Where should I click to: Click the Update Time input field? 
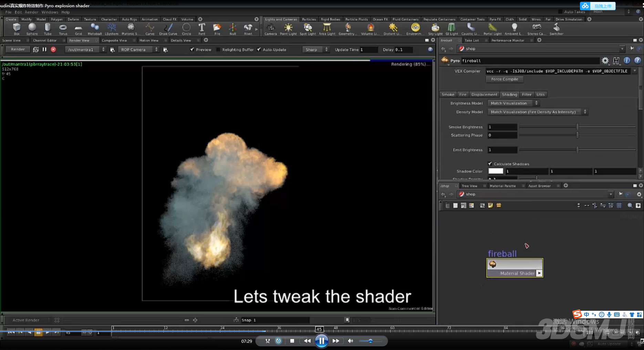click(368, 50)
